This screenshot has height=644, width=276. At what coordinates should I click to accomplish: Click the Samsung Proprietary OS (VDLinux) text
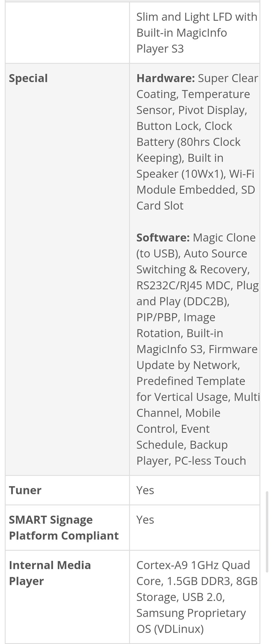(x=191, y=621)
